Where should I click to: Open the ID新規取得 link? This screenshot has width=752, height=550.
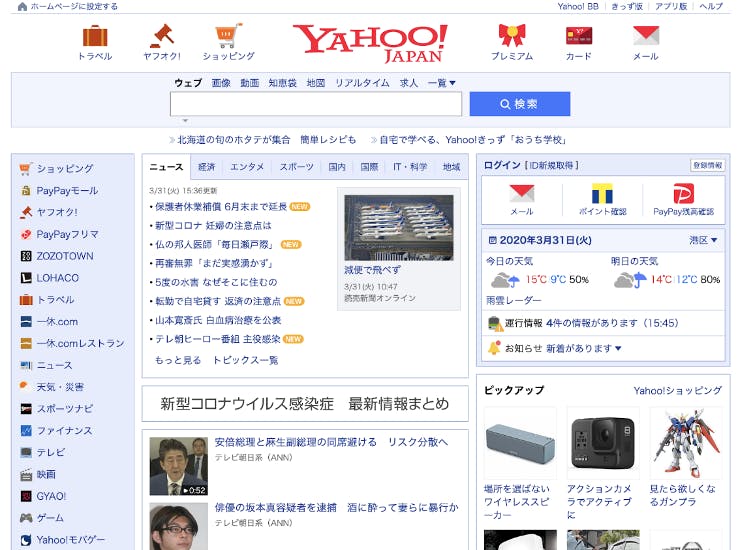click(552, 165)
